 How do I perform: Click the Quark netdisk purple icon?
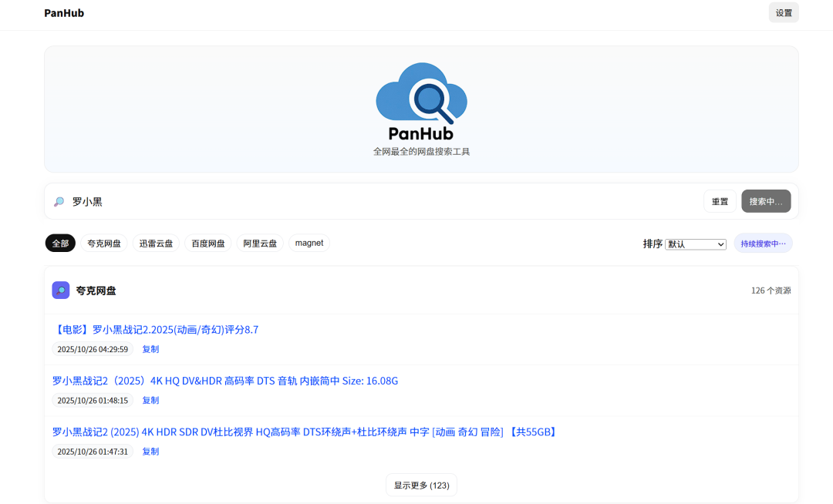coord(61,291)
